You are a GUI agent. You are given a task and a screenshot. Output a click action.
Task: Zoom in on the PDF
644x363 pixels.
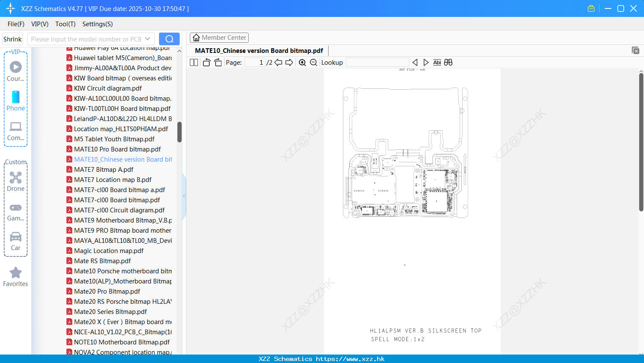click(x=302, y=62)
